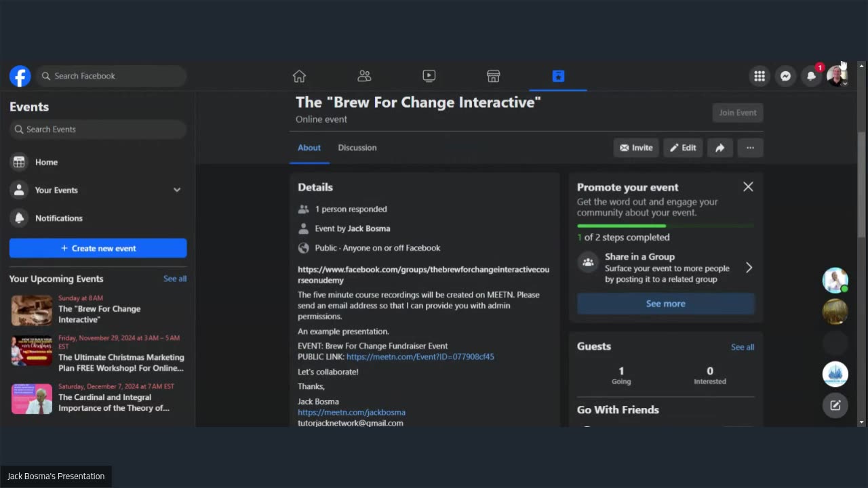Click the 1 Going guest count
The image size is (868, 488).
621,375
